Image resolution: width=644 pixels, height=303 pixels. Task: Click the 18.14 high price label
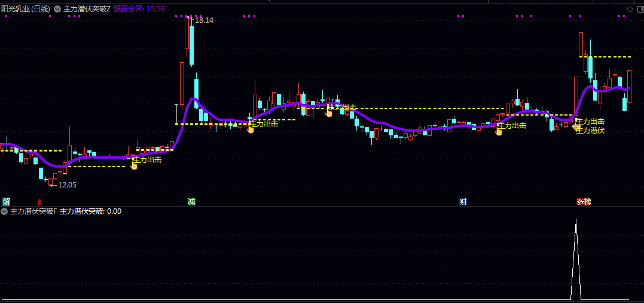click(x=204, y=20)
